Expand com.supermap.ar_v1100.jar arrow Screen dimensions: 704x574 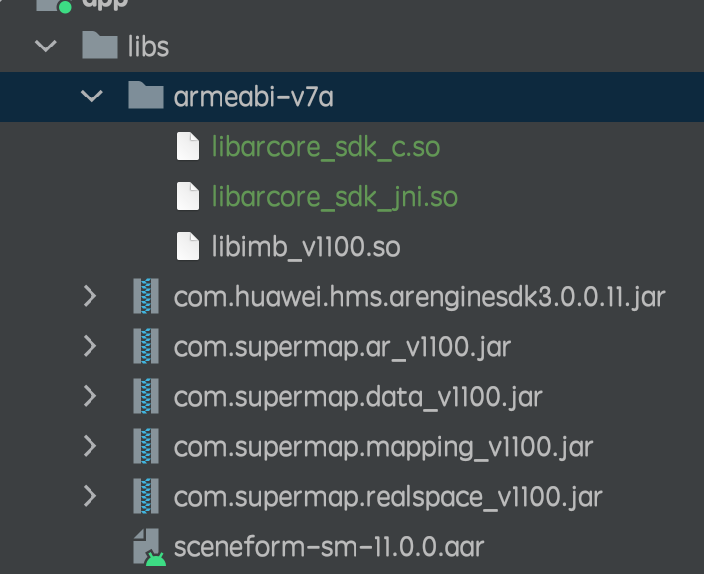(x=90, y=346)
